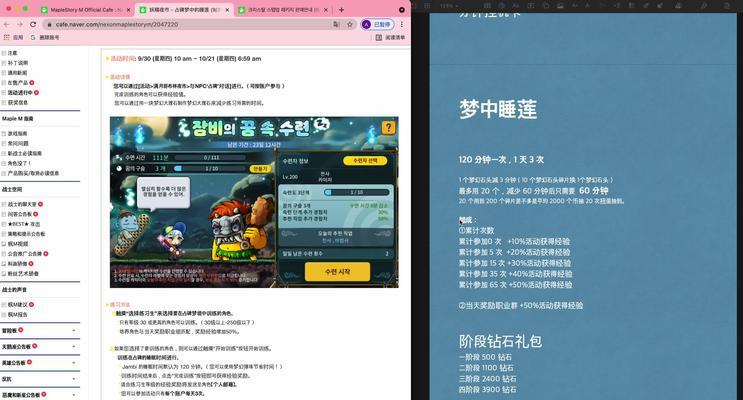Open the ★BEST★ 攻击 board

pyautogui.click(x=24, y=224)
